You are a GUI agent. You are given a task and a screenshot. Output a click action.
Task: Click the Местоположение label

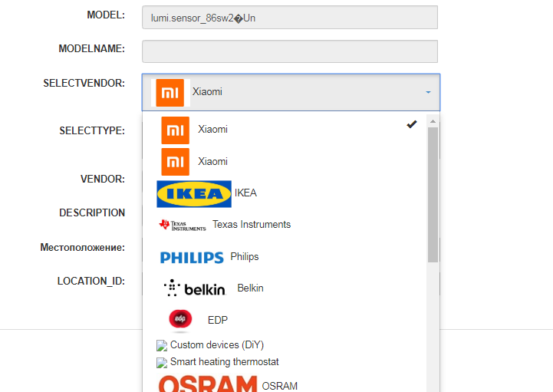tap(83, 247)
